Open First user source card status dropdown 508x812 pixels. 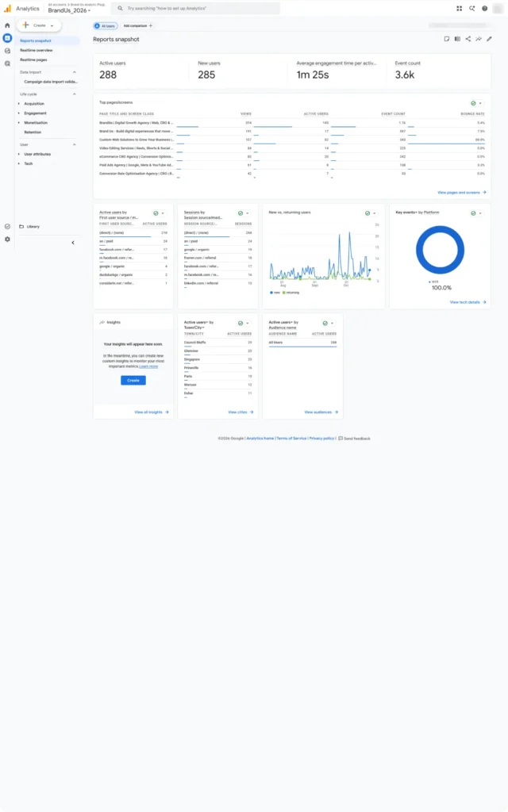click(159, 213)
